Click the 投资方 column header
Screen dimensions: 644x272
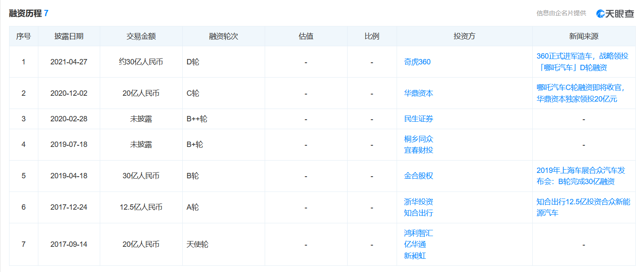(465, 36)
